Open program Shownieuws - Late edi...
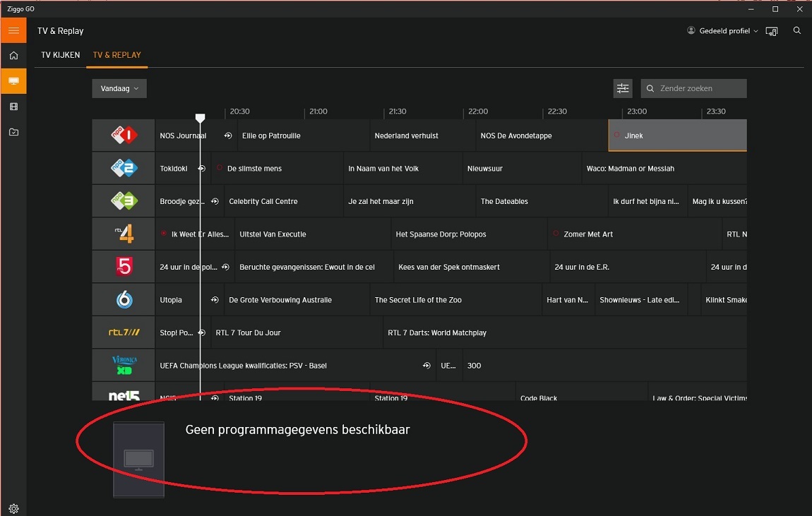 tap(642, 300)
